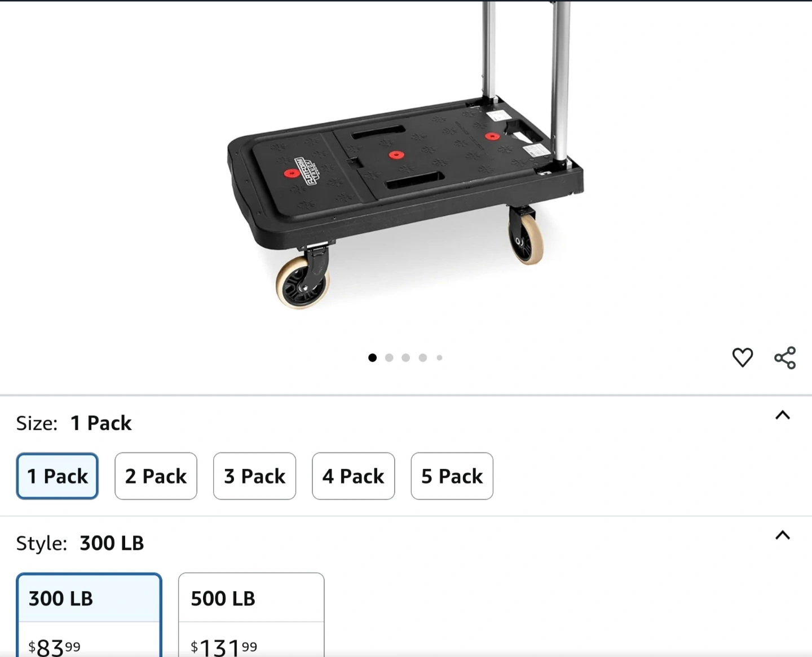Select the first carousel dot
812x657 pixels.
[372, 358]
